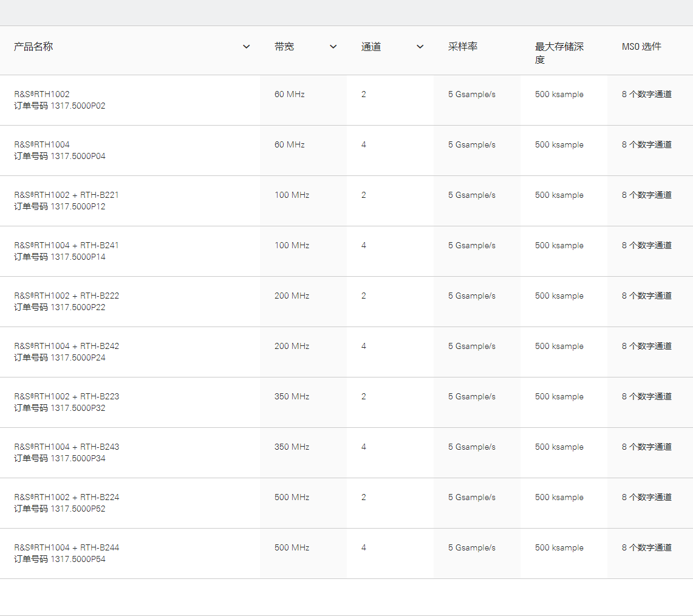Click 5 Gsample/s in RTH-B243 row
Image resolution: width=693 pixels, height=616 pixels.
pyautogui.click(x=471, y=447)
